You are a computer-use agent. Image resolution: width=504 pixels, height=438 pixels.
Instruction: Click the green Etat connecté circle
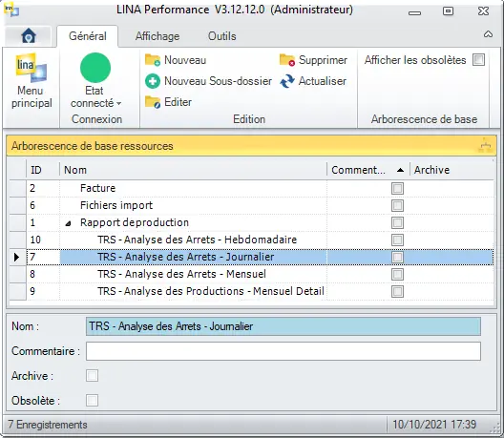pos(95,68)
